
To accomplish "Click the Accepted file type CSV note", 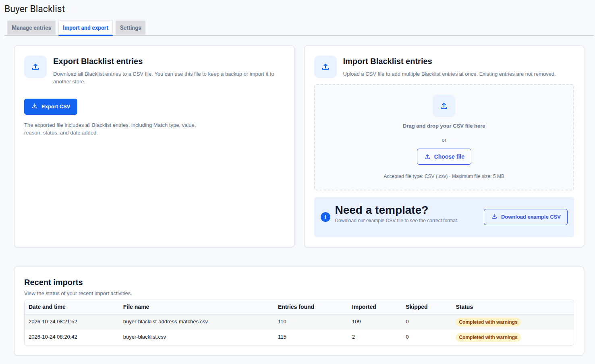I will click(x=444, y=176).
